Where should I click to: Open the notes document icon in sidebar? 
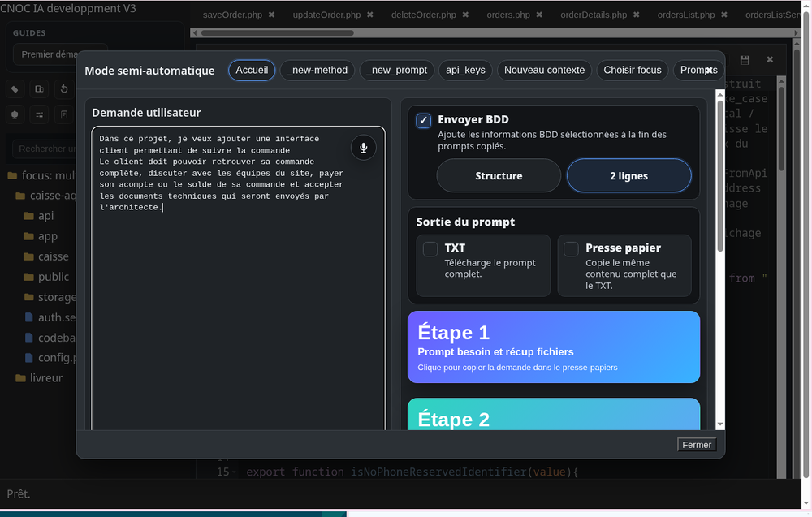[x=64, y=115]
